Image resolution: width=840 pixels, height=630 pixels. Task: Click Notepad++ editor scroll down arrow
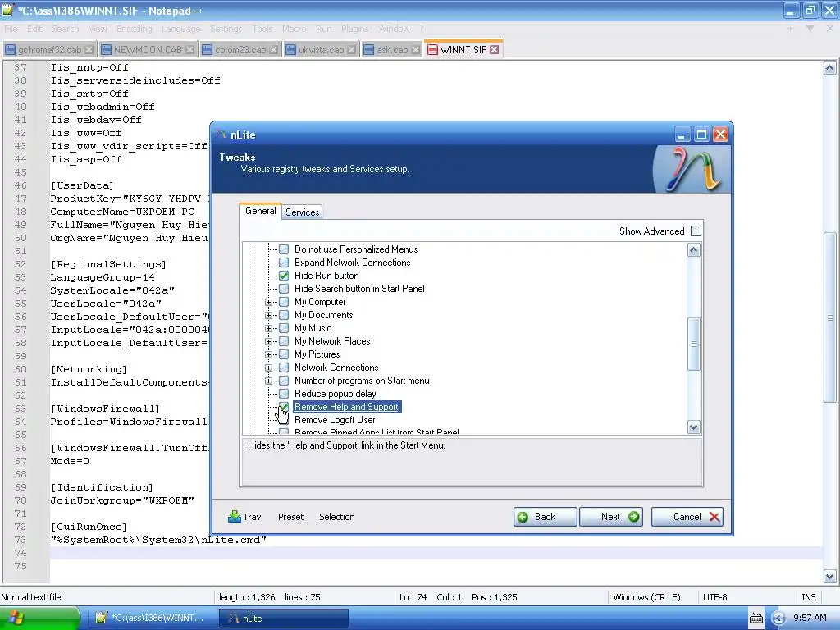click(830, 577)
